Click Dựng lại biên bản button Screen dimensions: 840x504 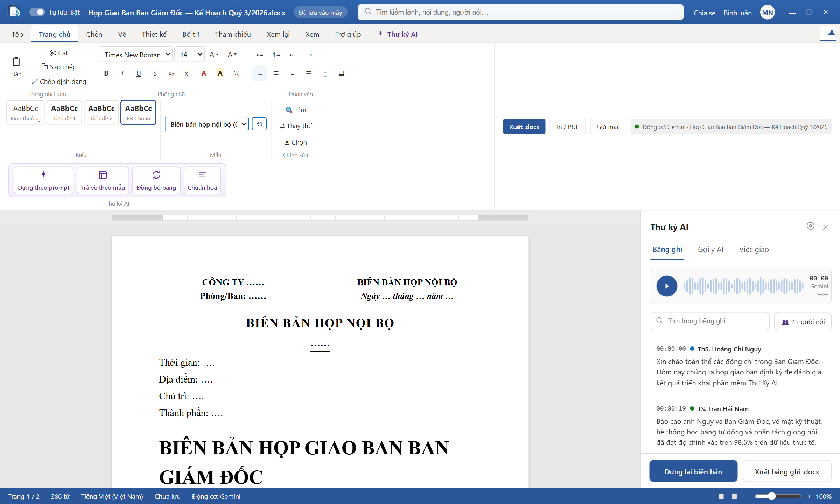(693, 471)
